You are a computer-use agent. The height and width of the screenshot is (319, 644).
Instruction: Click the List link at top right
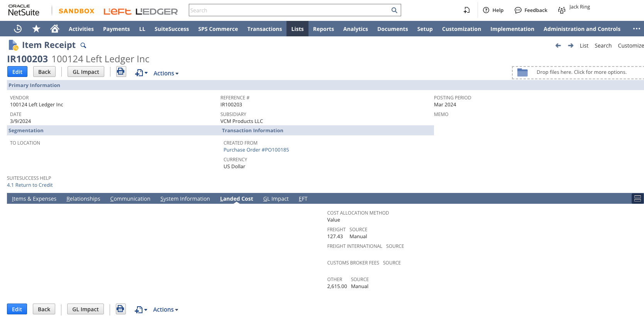click(584, 46)
